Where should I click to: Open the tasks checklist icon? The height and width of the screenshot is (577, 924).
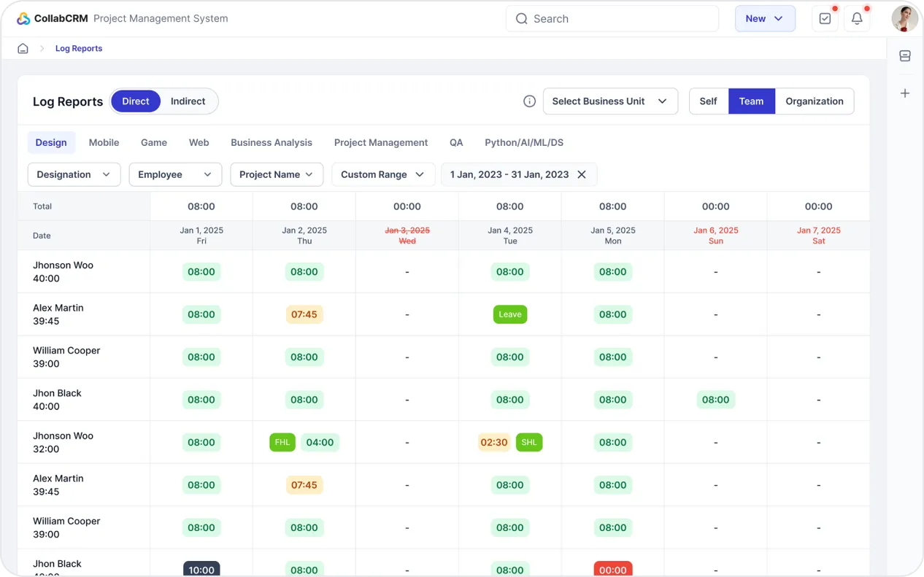825,19
